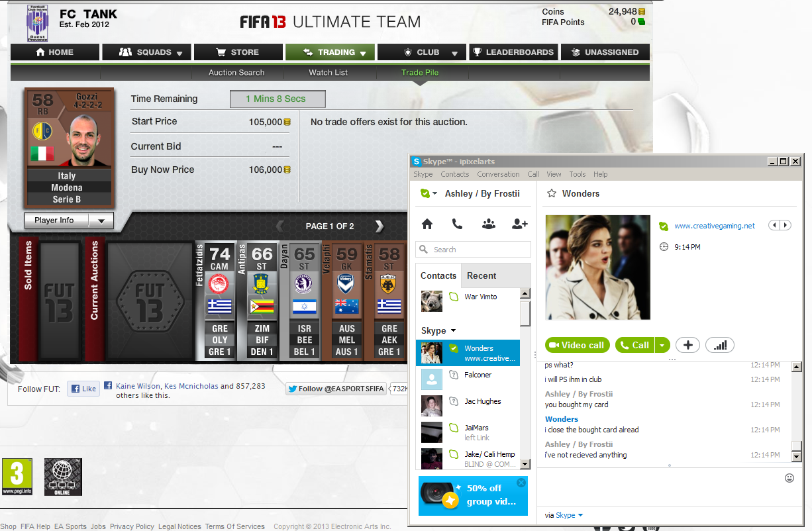The height and width of the screenshot is (531, 812).
Task: Click the contacts list scroll down arrow
Action: click(525, 464)
